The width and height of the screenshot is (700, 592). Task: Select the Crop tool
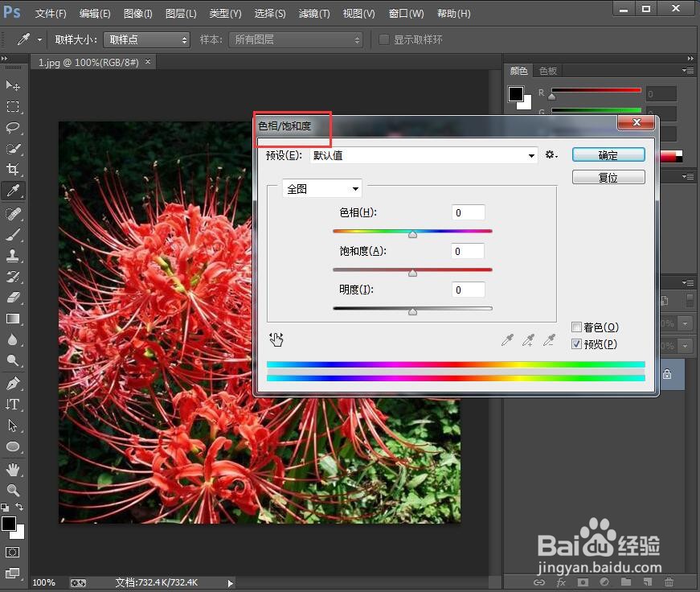13,170
